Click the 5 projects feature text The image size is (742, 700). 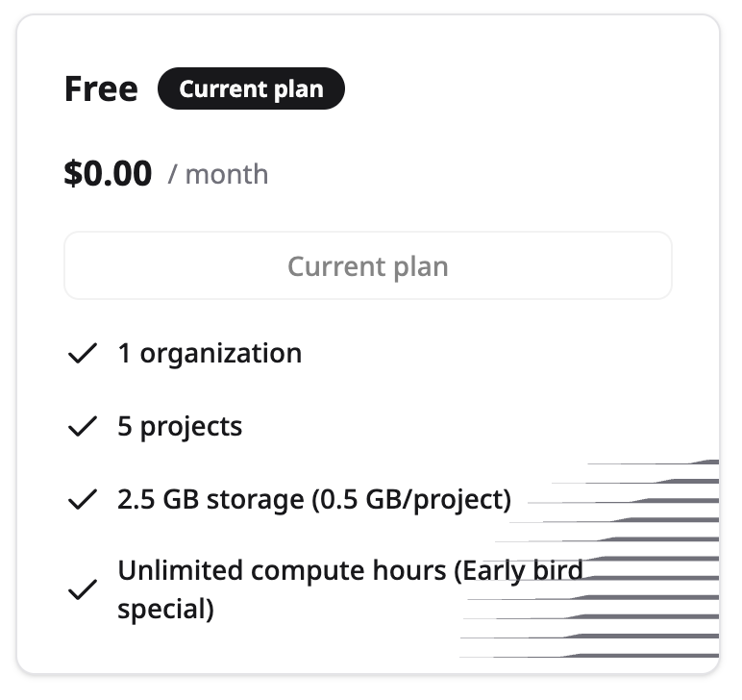click(180, 427)
